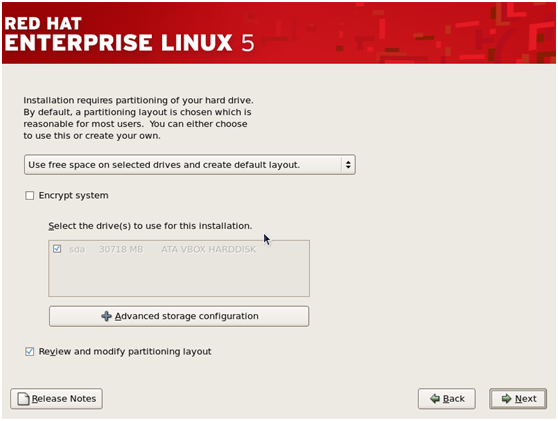Open the partitioning layout combo box
The height and width of the screenshot is (421, 558).
click(x=190, y=164)
